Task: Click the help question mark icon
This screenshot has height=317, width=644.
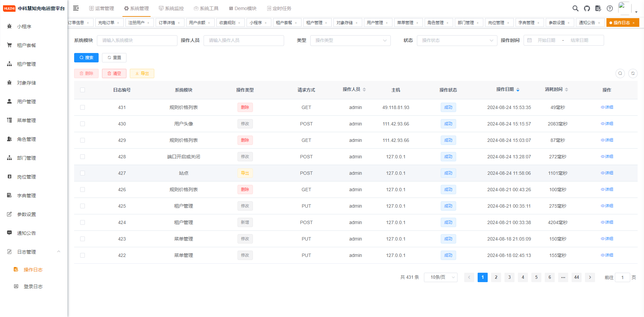Action: (610, 8)
